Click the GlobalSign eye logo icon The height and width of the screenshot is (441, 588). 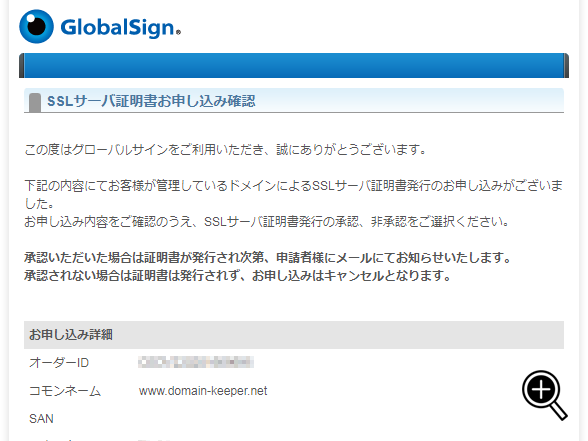click(36, 27)
